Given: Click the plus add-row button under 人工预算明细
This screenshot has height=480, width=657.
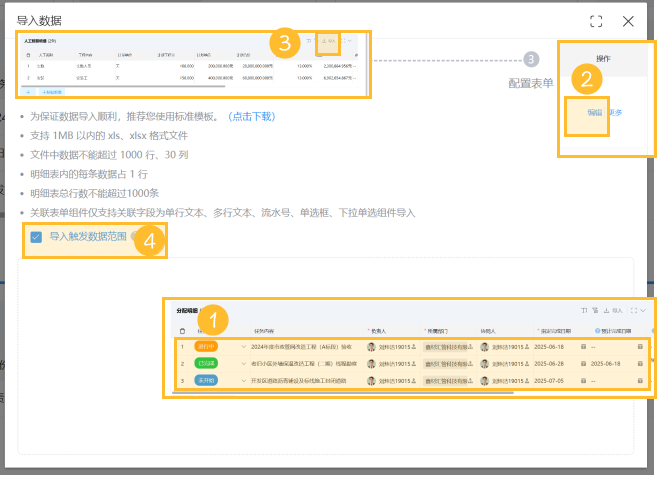Looking at the screenshot, I should pos(28,92).
